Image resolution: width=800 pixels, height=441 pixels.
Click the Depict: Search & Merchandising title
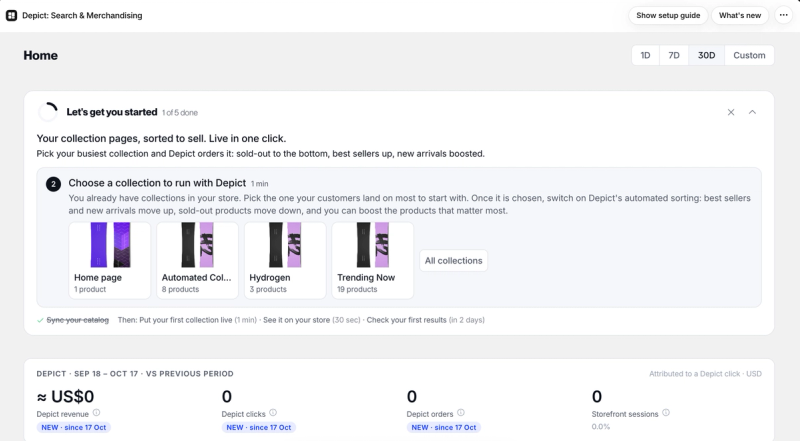(82, 15)
